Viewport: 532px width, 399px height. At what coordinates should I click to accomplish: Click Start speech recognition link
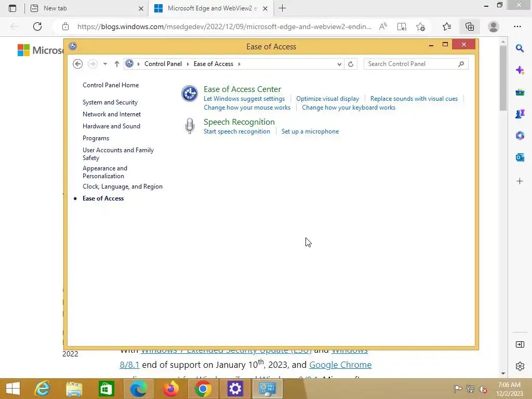237,131
